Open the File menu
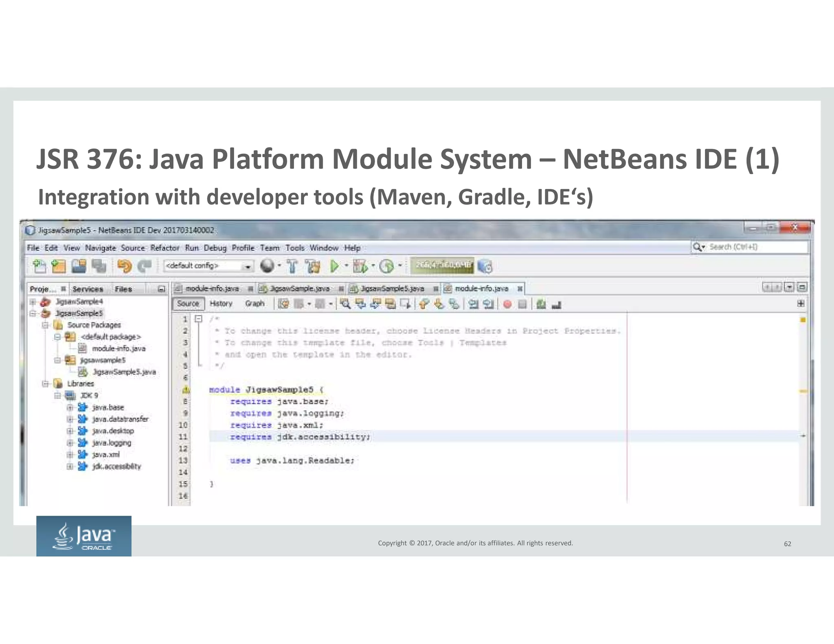 [x=33, y=248]
